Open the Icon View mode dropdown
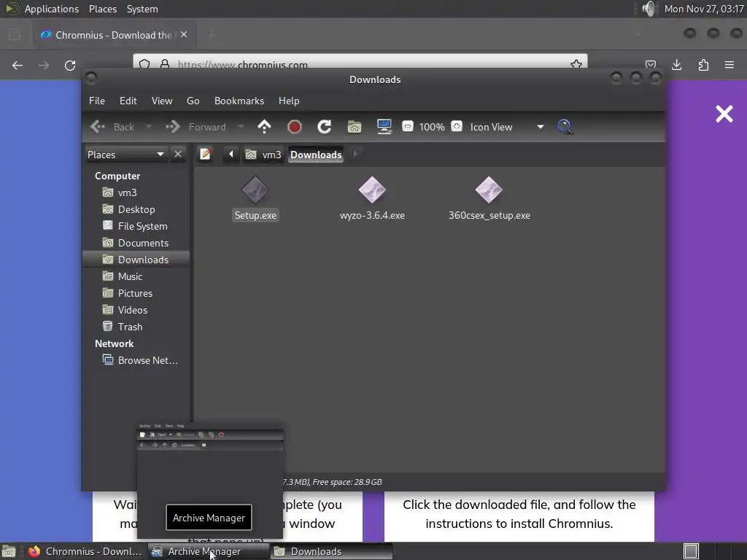Viewport: 747px width, 560px height. [506, 127]
